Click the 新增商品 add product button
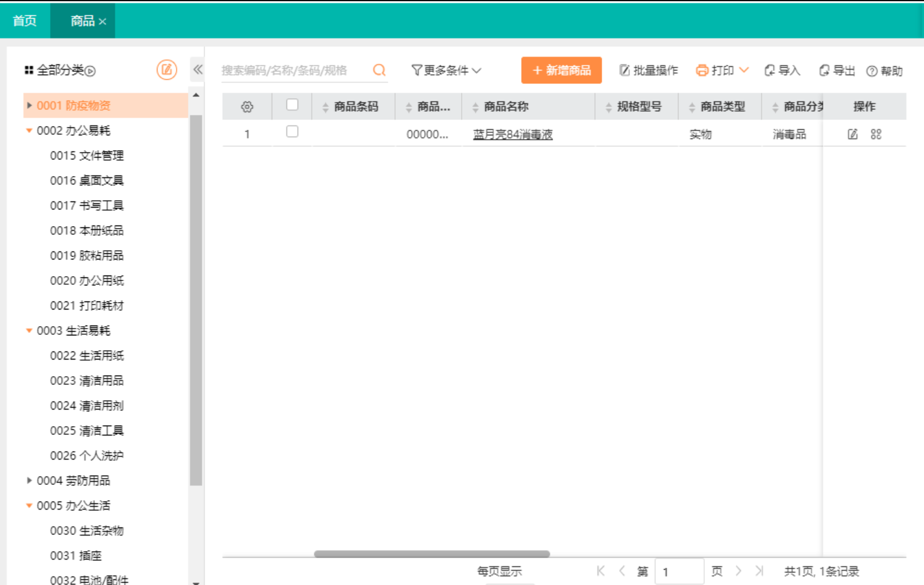 pyautogui.click(x=561, y=70)
